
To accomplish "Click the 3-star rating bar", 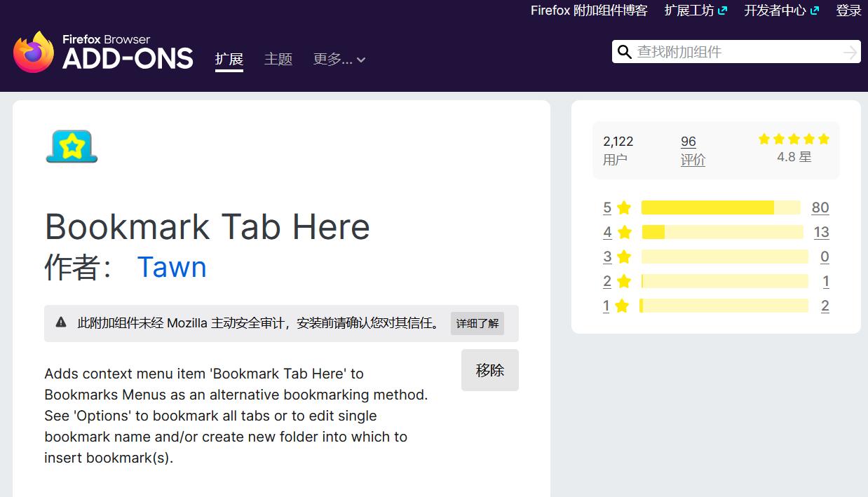I will [725, 257].
